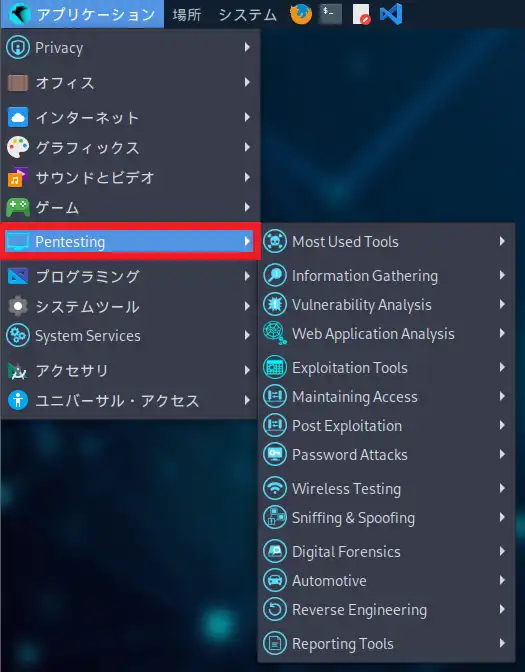Screen dimensions: 525x672
Task: Open the 場所 menu
Action: (186, 15)
